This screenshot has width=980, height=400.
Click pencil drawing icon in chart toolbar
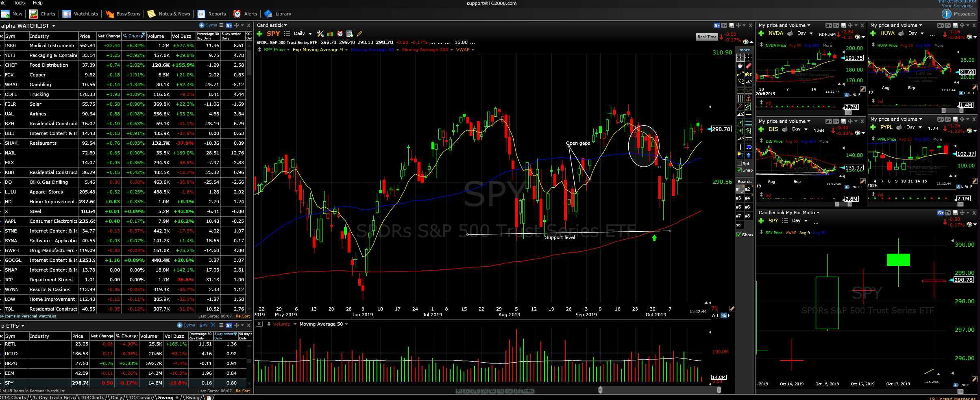pyautogui.click(x=359, y=34)
